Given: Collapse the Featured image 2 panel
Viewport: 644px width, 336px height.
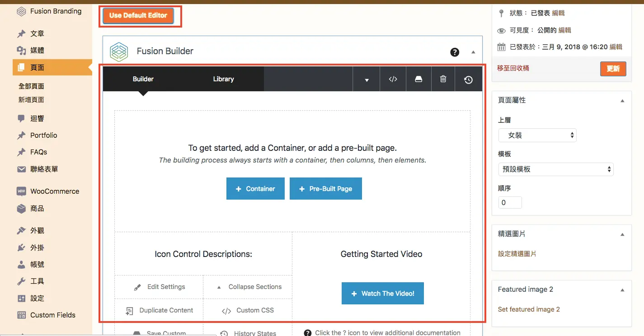Looking at the screenshot, I should [622, 290].
